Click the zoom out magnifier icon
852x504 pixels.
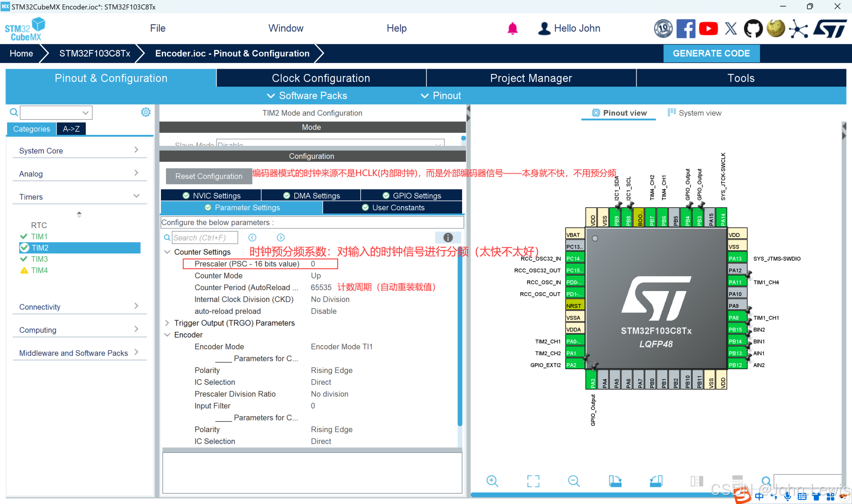tap(574, 481)
